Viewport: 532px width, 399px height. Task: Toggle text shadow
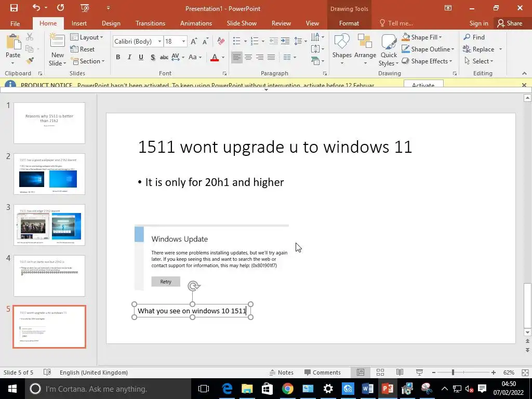(x=153, y=57)
